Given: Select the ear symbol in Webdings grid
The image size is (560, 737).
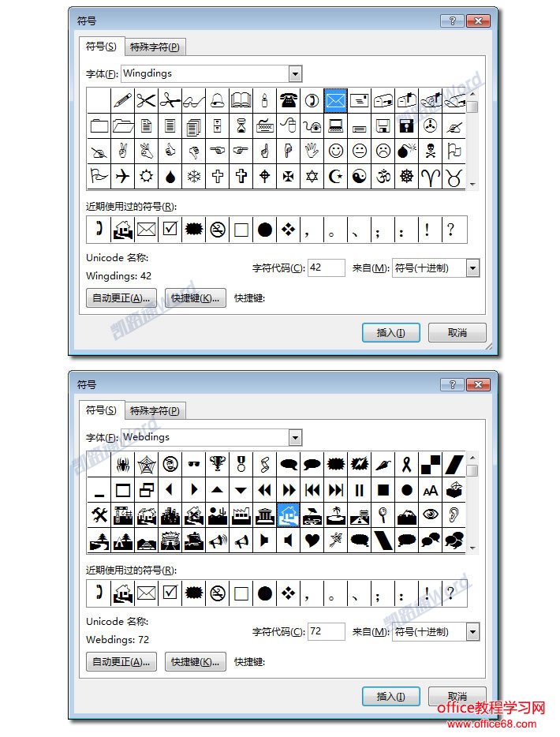Looking at the screenshot, I should 454,515.
